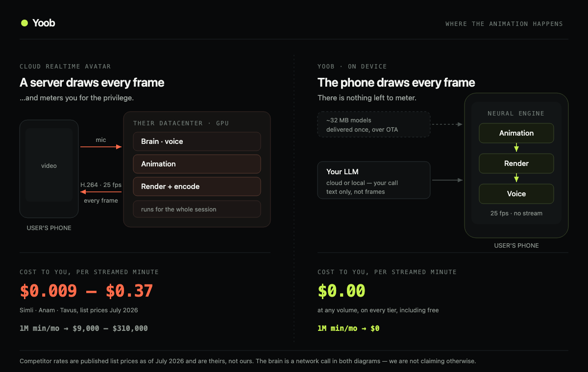Click green arrow between Render and Voice
Viewport: 588px width, 372px height.
516,179
